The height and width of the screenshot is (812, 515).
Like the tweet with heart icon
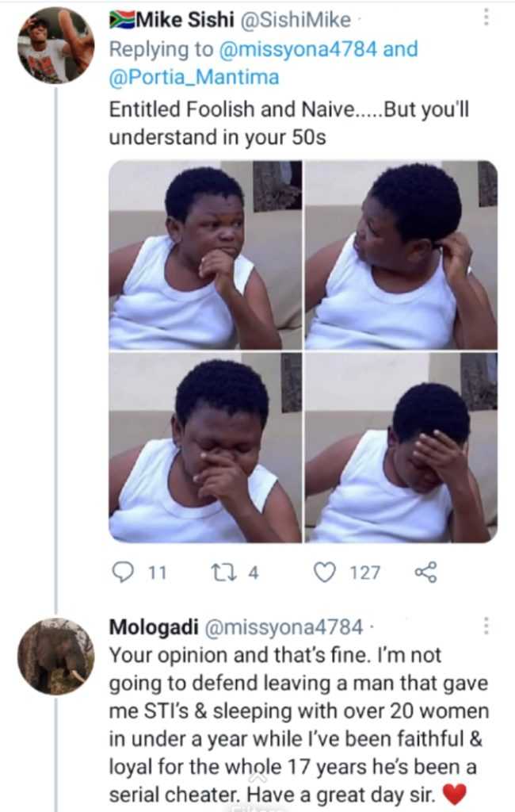(325, 572)
